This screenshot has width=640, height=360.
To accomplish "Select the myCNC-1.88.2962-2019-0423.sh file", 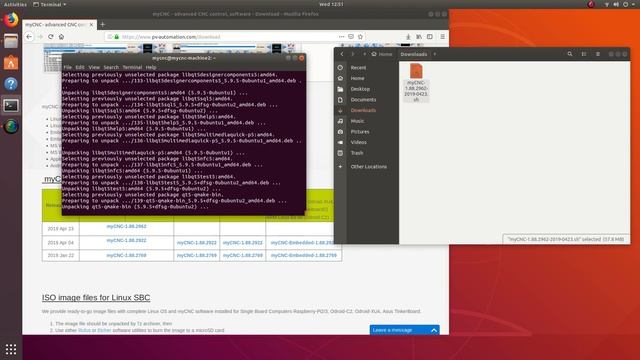I will [x=416, y=82].
